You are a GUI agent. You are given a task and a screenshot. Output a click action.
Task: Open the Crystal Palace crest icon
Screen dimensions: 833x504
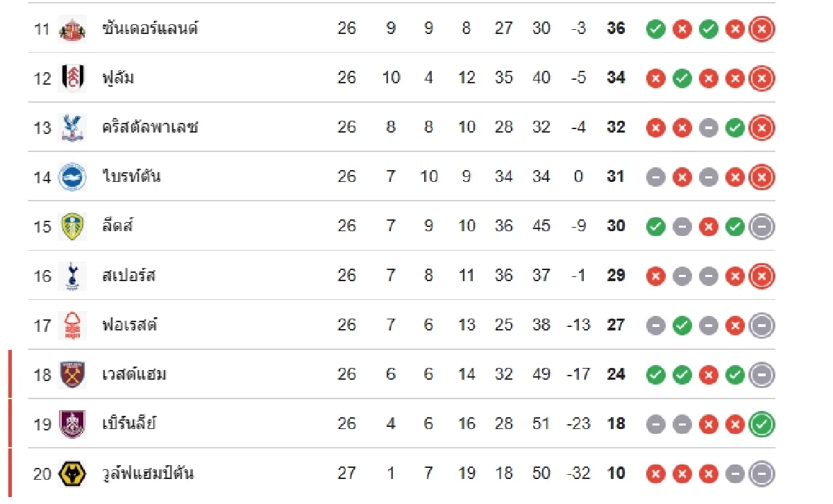tap(72, 128)
